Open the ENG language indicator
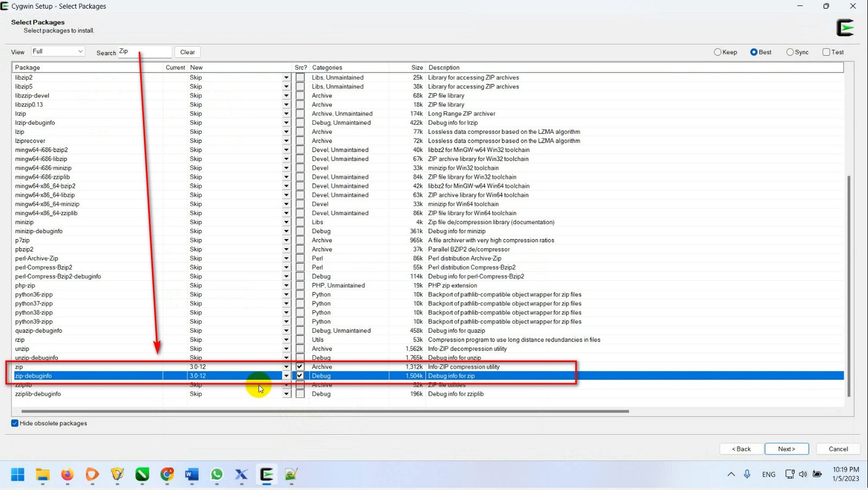868x490 pixels. point(769,474)
